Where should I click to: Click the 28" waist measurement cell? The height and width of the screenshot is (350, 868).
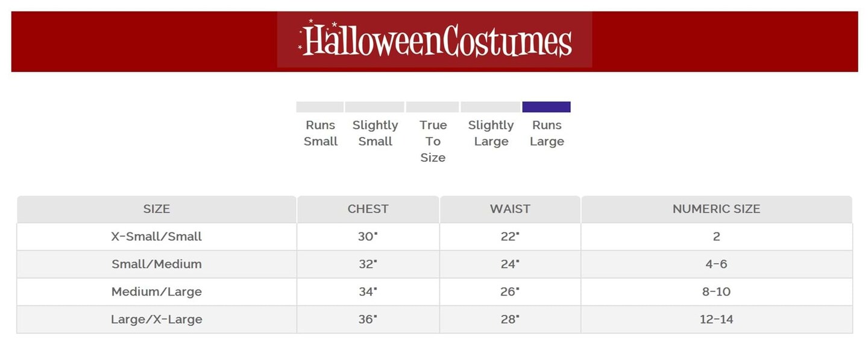pyautogui.click(x=510, y=320)
